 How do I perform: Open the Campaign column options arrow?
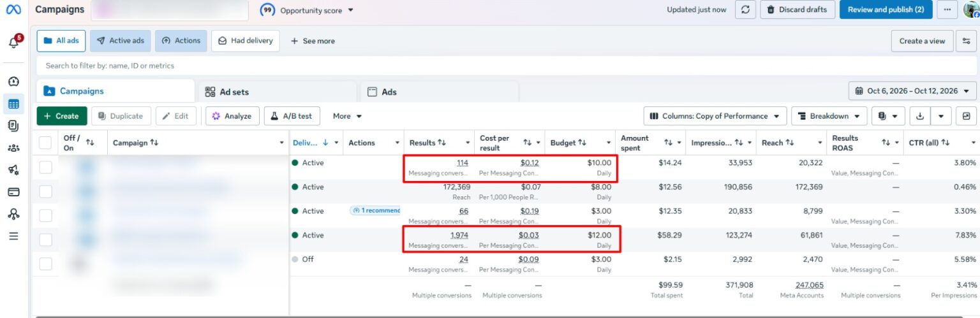click(282, 143)
